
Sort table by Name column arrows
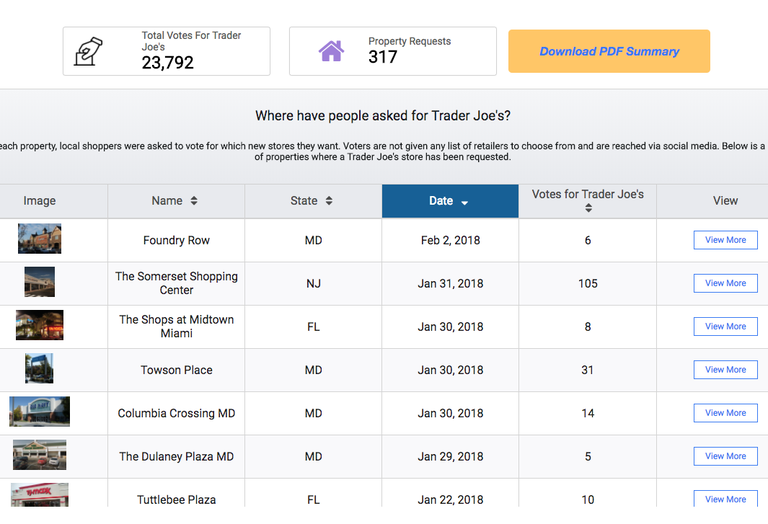(x=194, y=201)
